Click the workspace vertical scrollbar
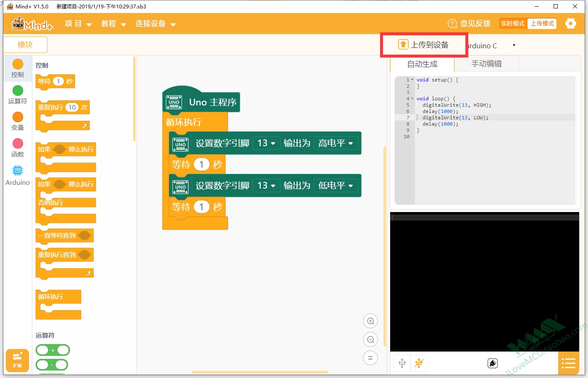Screen dimensions: 588x378 click(x=384, y=246)
